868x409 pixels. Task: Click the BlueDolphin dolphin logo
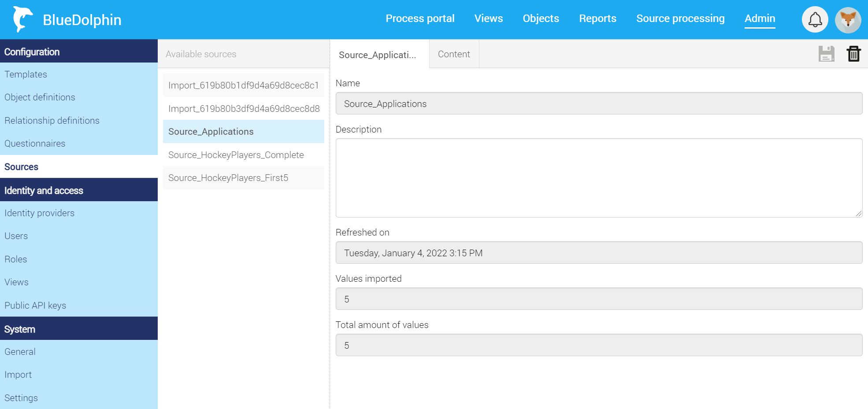(22, 19)
